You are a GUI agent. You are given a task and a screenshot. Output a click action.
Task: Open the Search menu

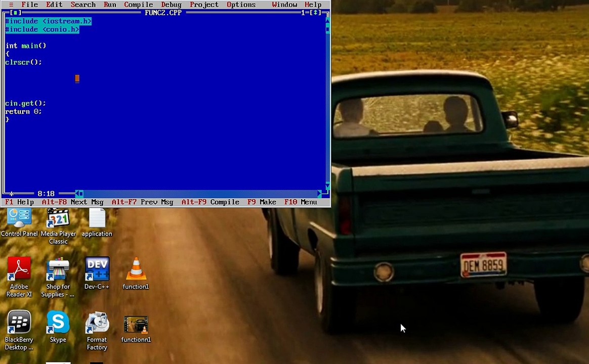tap(83, 5)
